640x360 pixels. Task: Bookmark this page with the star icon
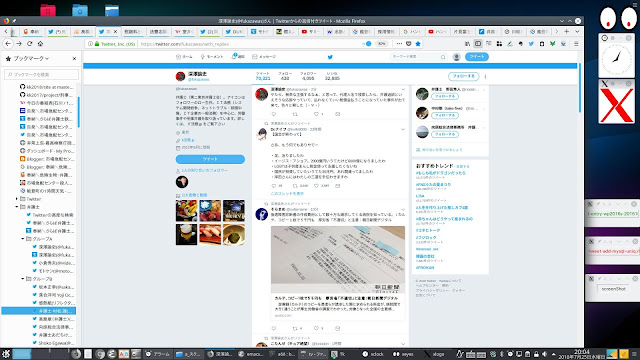pos(418,44)
